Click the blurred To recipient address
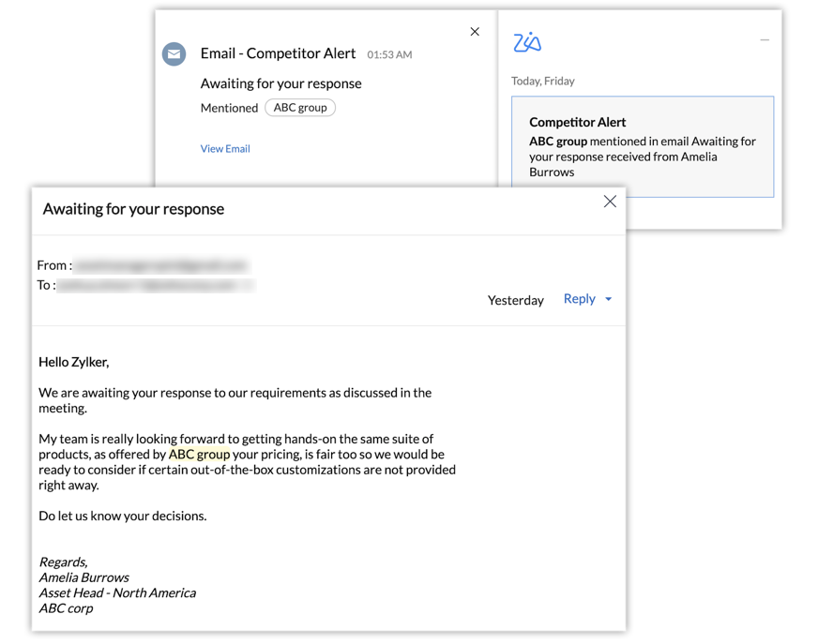Screen dimensions: 818x644 [x=155, y=285]
